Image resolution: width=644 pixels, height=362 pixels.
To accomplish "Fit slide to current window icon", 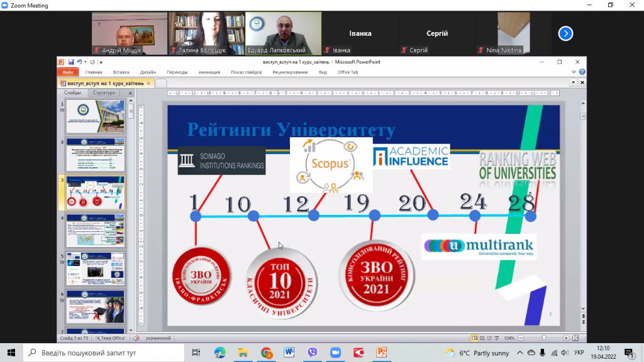I will click(x=575, y=338).
